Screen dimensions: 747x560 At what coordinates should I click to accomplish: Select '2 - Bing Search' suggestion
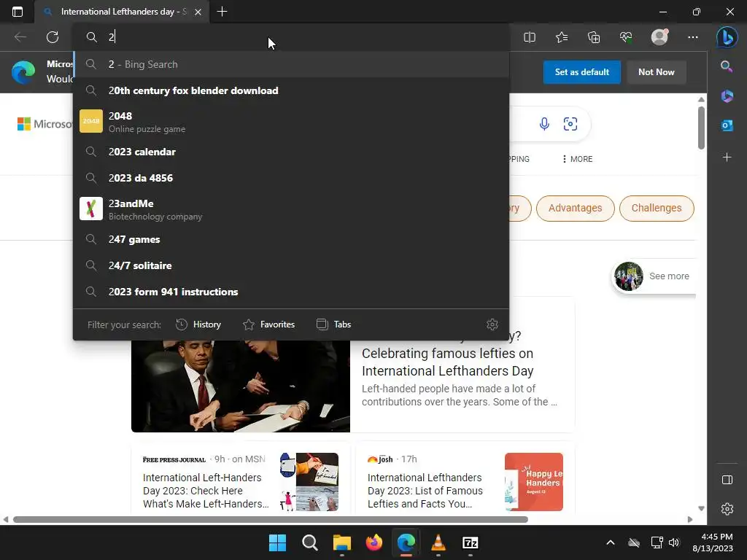(291, 64)
